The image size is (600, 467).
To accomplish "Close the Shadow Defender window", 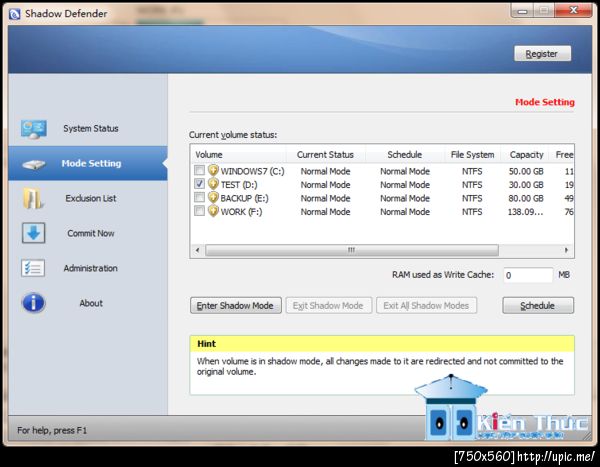I will [573, 10].
